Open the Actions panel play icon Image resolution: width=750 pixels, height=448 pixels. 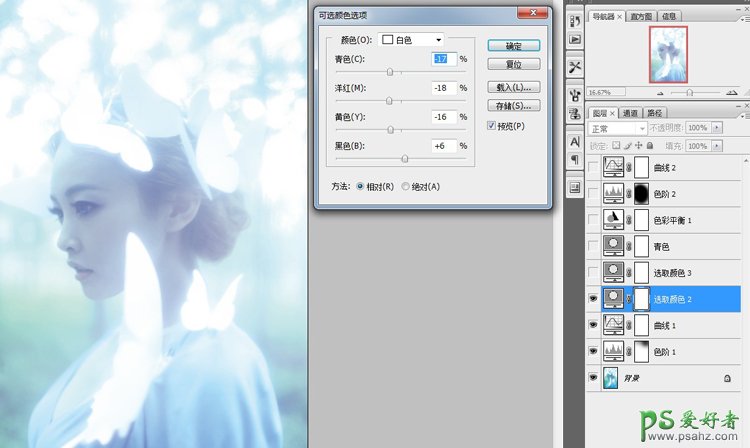(575, 39)
